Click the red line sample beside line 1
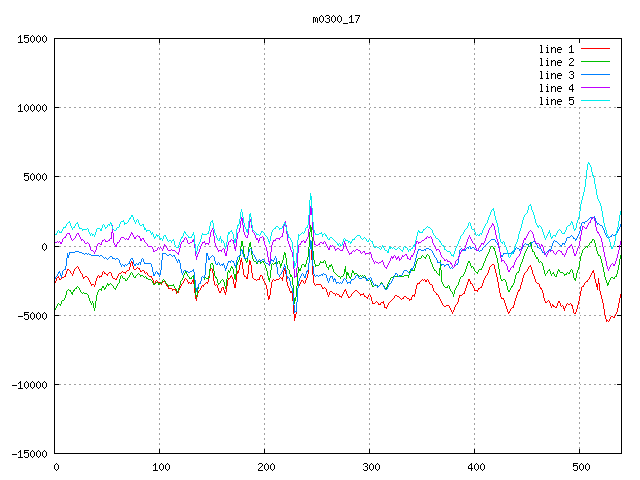 coord(595,49)
